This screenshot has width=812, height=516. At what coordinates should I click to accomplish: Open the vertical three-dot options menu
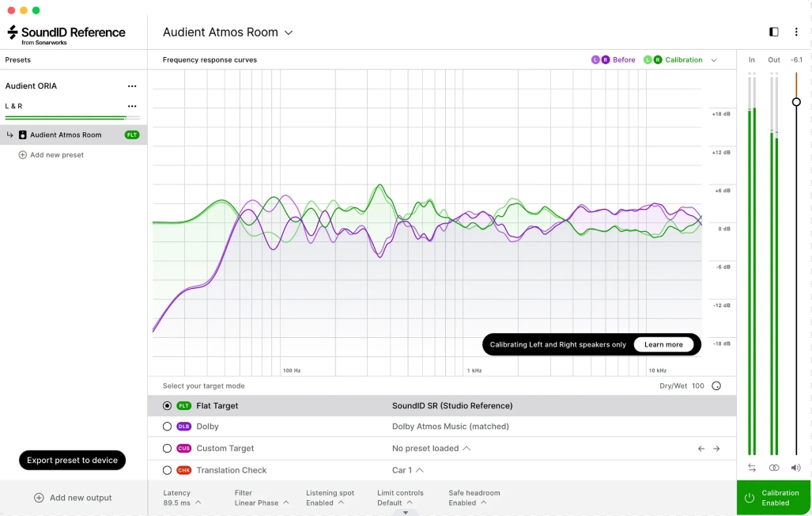coord(796,32)
